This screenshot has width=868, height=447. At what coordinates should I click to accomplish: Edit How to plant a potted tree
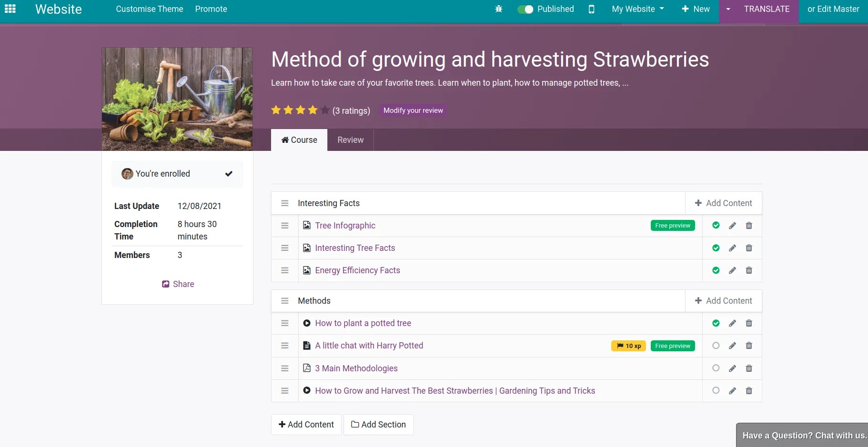point(732,323)
